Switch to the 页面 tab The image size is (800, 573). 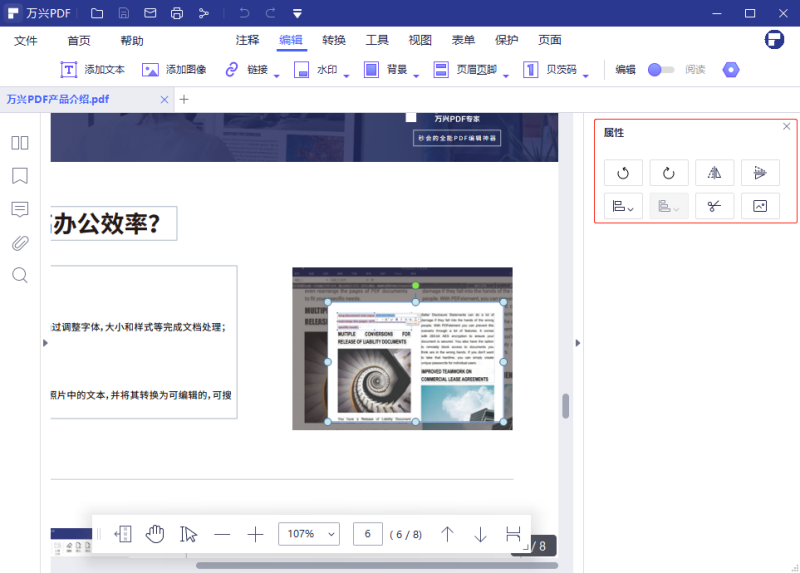pyautogui.click(x=549, y=40)
